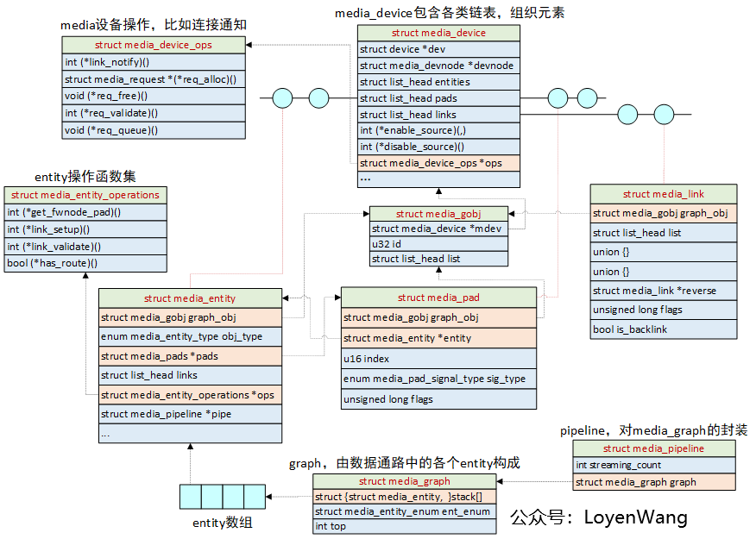Screen dimensions: 756x539
Task: Click the first circle on the pads list chain
Action: [557, 98]
